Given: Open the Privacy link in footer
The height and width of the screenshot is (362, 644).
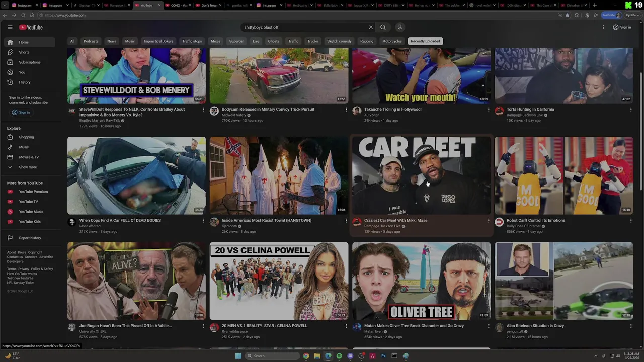Looking at the screenshot, I should pyautogui.click(x=24, y=269).
